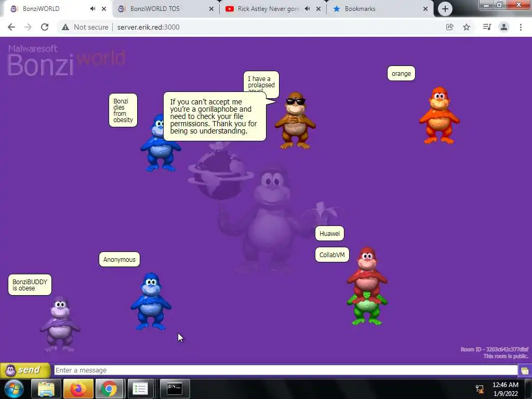Open File Explorer from the taskbar
Screen dimensions: 532x399
tap(46, 389)
